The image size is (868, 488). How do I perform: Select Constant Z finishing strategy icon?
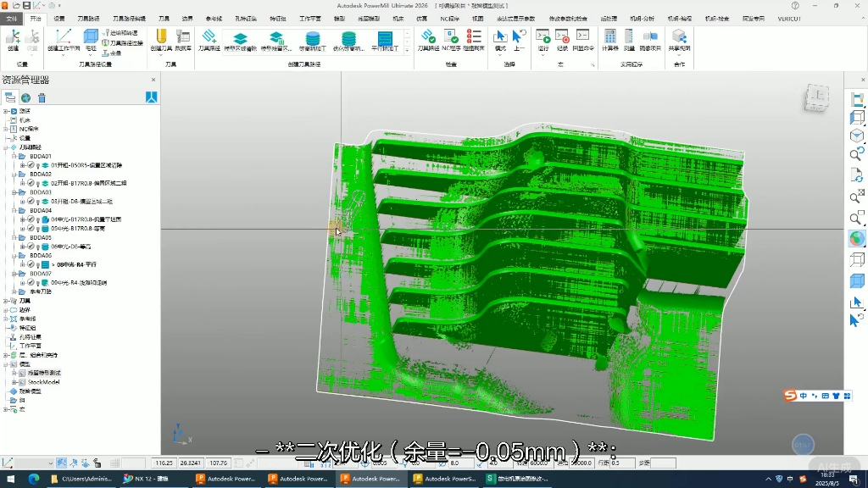[312, 37]
